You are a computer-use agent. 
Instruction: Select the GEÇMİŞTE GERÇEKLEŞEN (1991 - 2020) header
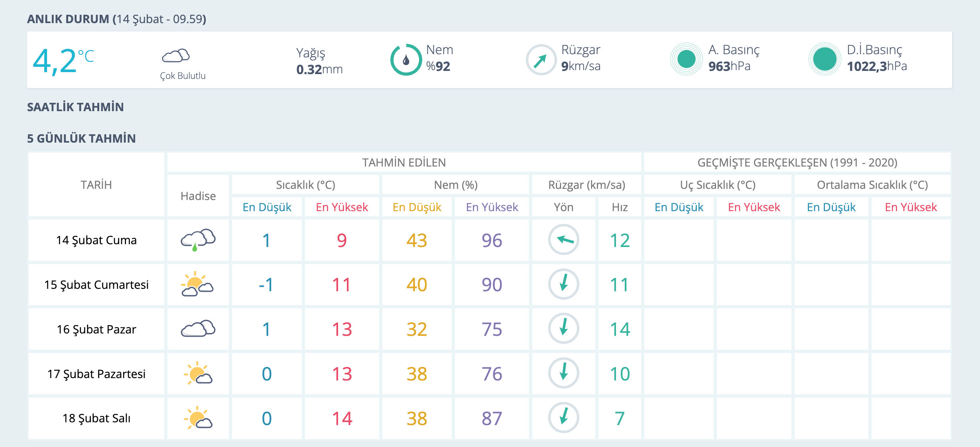tap(797, 163)
